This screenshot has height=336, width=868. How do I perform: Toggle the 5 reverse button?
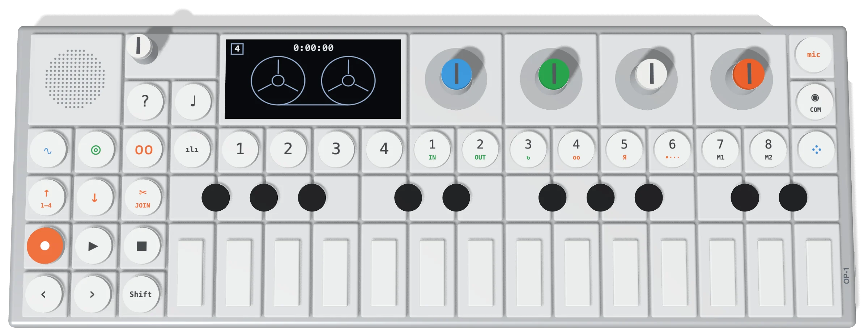[x=624, y=149]
